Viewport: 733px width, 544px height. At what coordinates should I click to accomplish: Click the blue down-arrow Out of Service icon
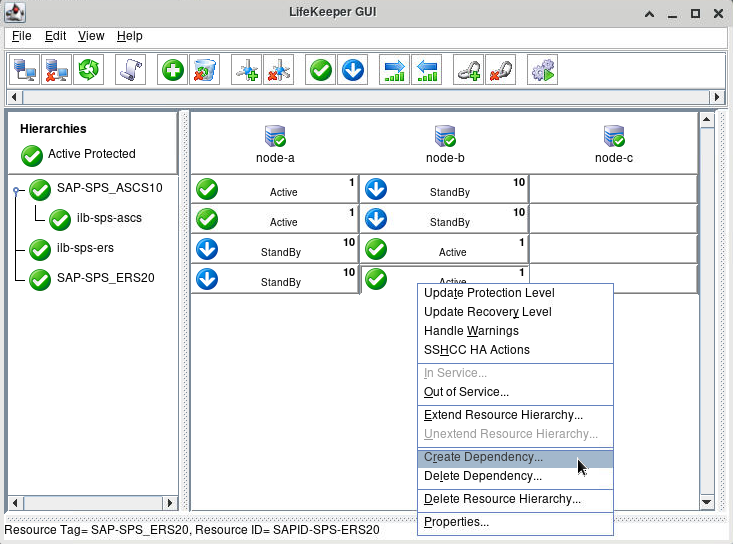click(x=353, y=70)
